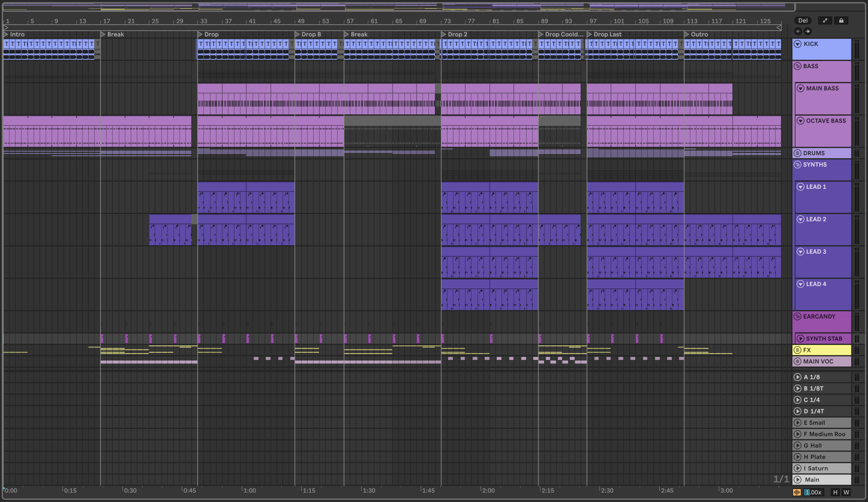Toggle the waveform optimize button
Viewport: 868px width, 502px height.
tap(796, 492)
